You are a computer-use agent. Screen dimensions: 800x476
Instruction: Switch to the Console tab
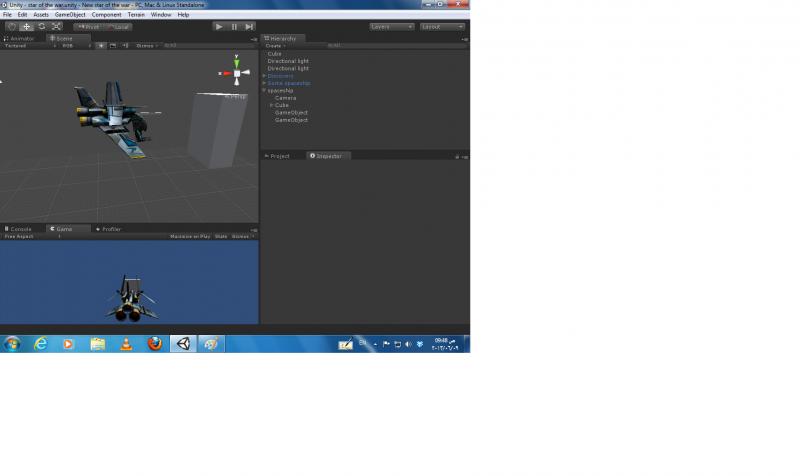point(18,229)
